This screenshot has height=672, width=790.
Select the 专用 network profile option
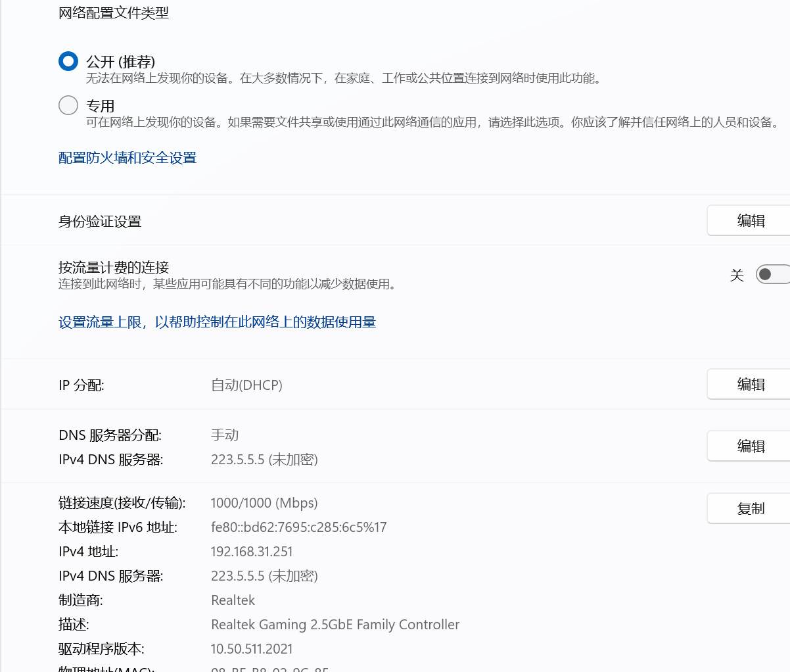pos(68,105)
